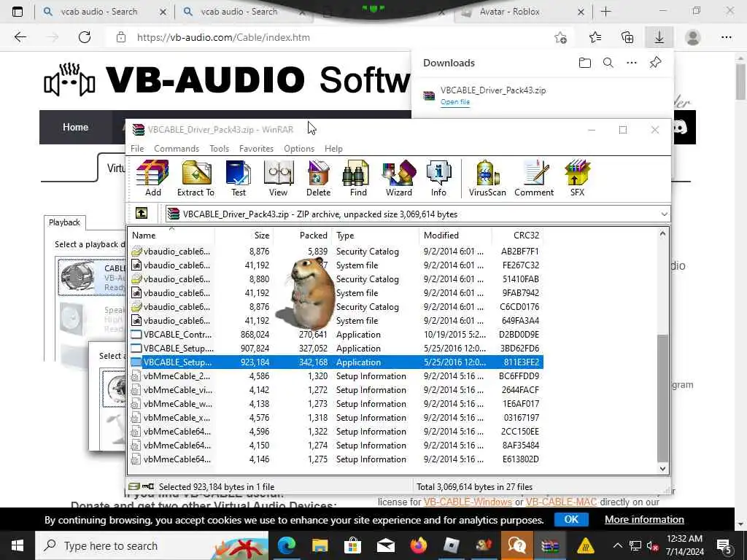The image size is (747, 560).
Task: Click the View file icon
Action: 278,178
